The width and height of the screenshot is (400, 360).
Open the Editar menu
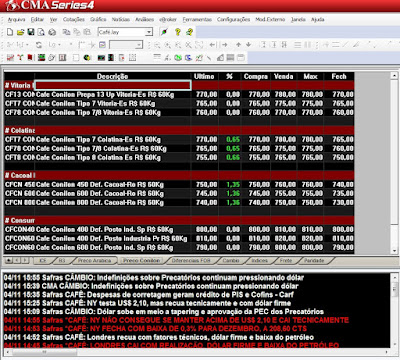[37, 19]
